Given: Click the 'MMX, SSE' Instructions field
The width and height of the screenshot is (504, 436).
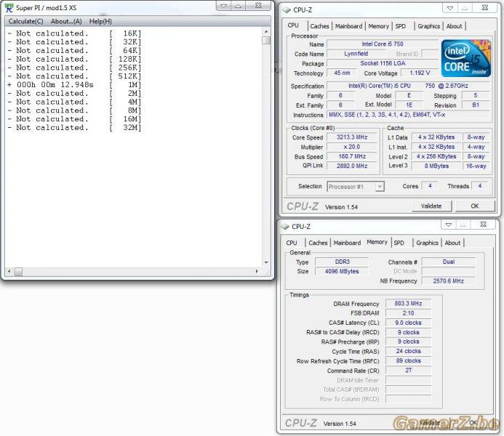Looking at the screenshot, I should tap(408, 115).
